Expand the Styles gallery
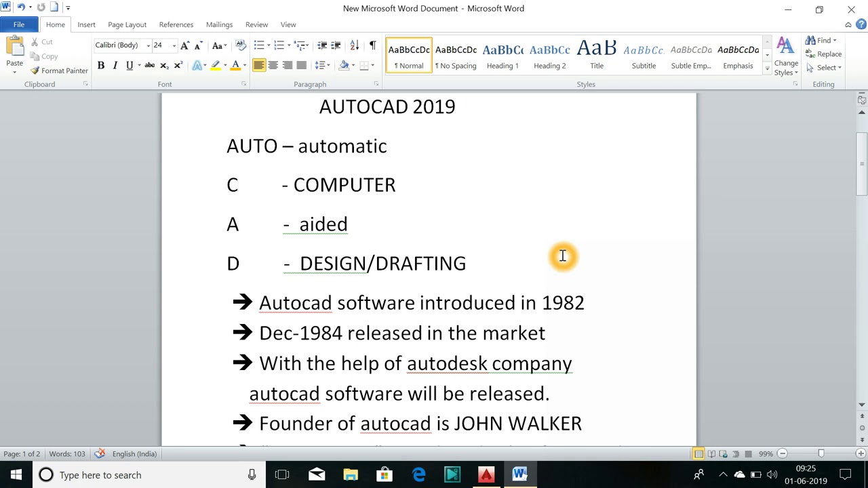868x488 pixels. [x=767, y=69]
